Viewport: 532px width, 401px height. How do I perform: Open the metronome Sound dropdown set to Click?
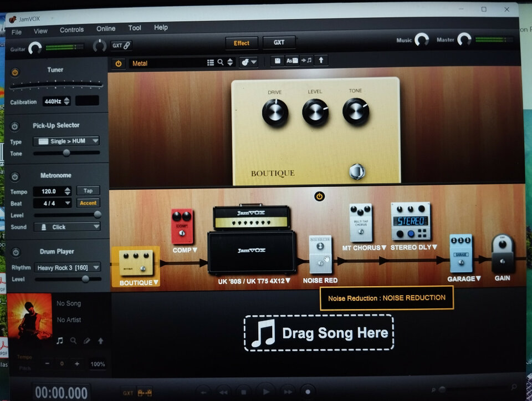pos(67,227)
